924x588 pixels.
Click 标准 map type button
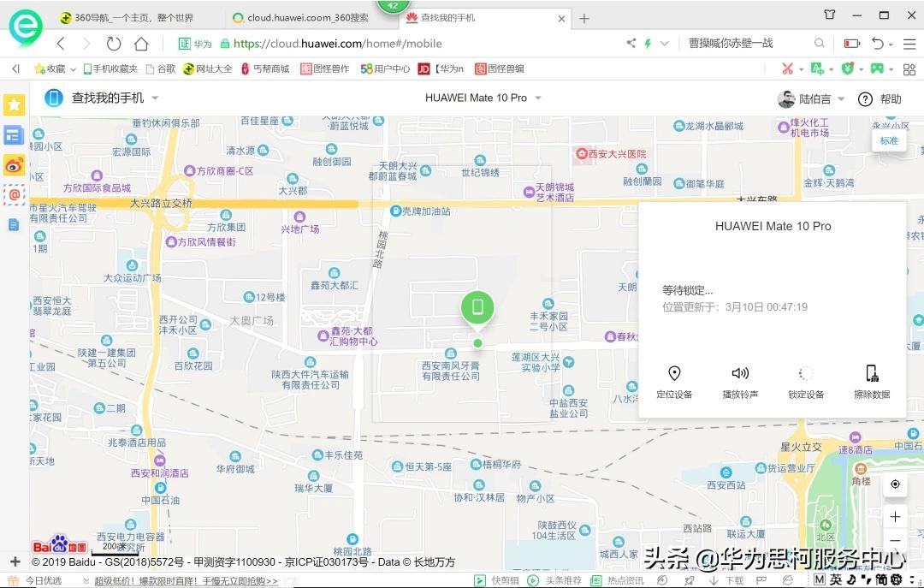889,140
